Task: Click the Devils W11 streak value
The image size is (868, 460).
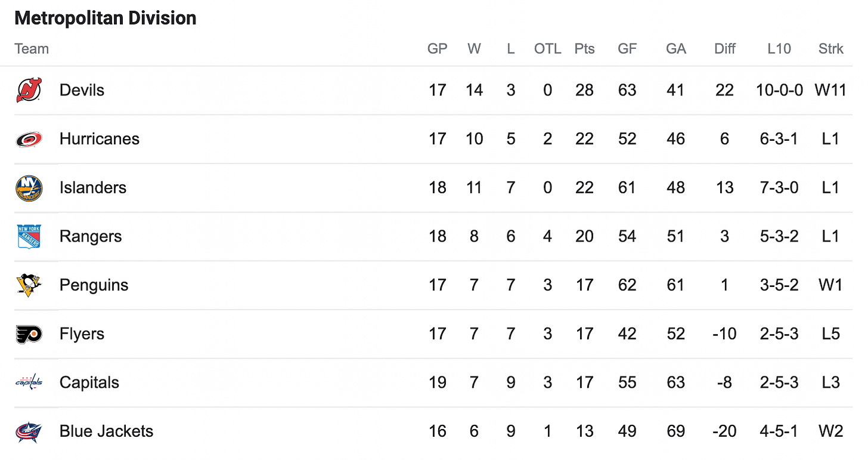Action: pos(830,90)
